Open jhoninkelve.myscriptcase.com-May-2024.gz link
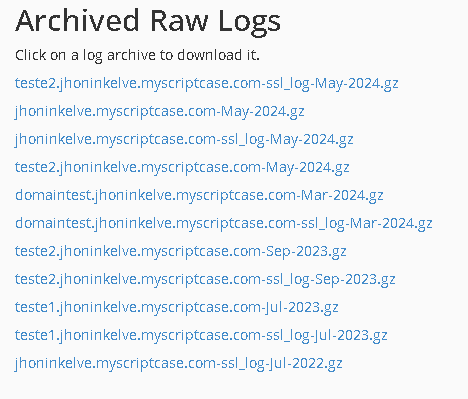The image size is (468, 399). click(160, 111)
